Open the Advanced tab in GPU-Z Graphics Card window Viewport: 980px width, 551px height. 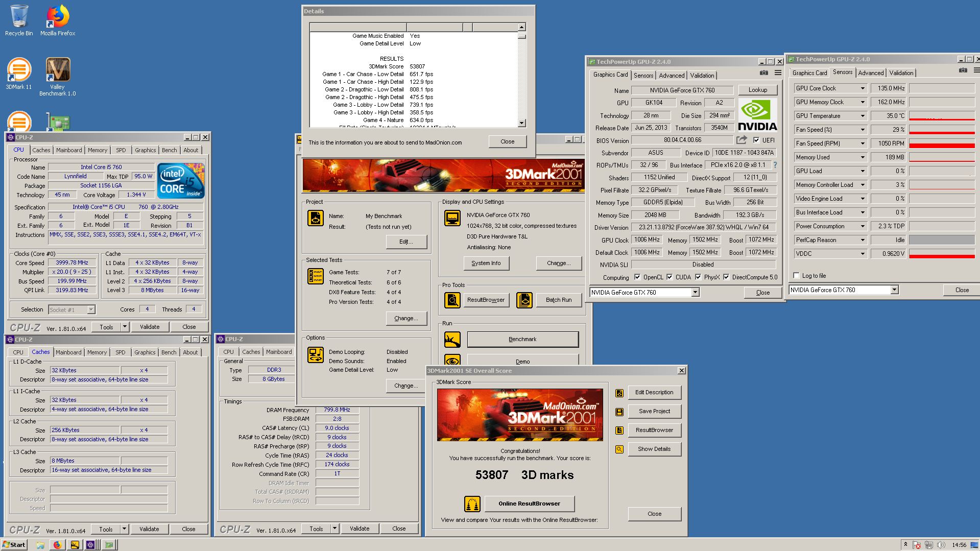672,76
